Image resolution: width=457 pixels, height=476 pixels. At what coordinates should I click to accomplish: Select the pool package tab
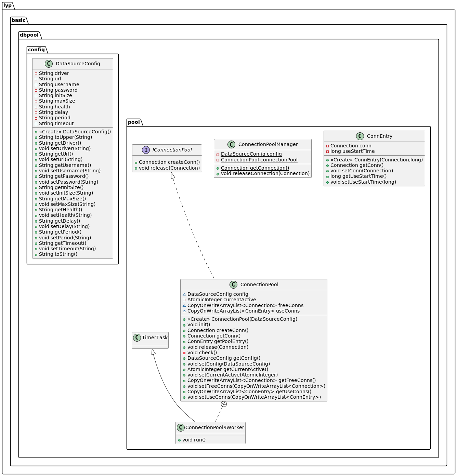[x=134, y=122]
